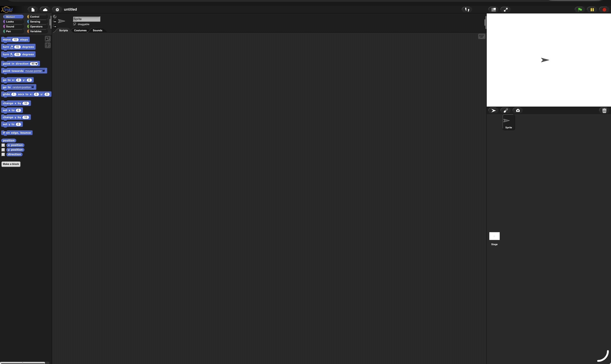
Task: Switch to the Costumes tab
Action: [80, 31]
